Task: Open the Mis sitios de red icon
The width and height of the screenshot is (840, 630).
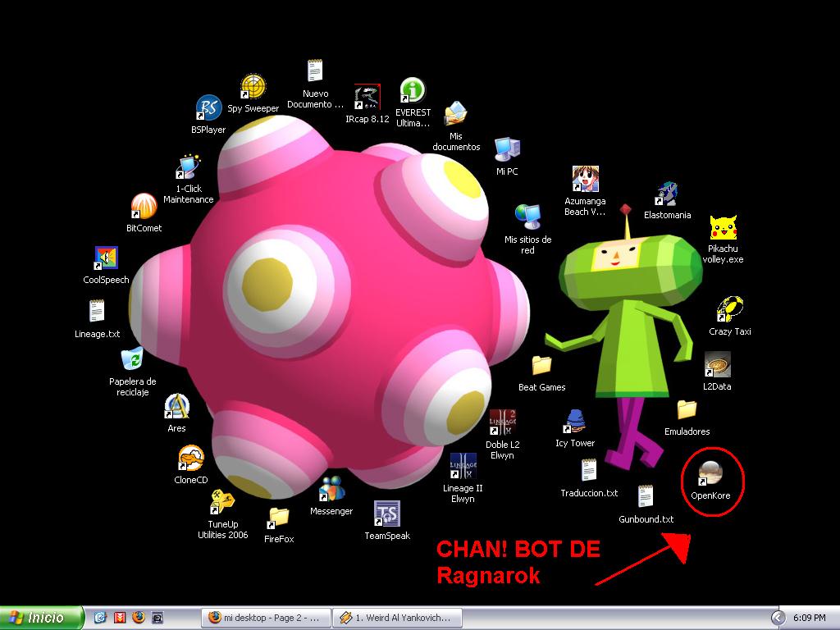Action: [x=527, y=217]
